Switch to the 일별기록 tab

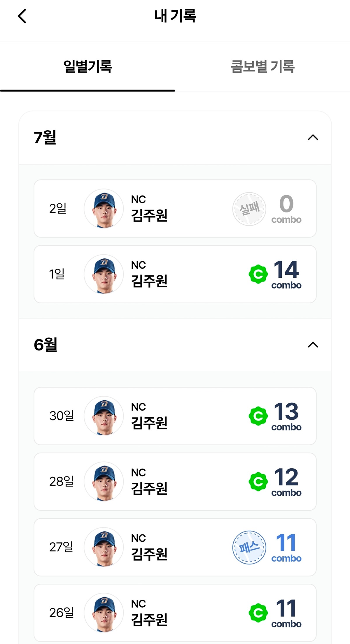(x=87, y=67)
